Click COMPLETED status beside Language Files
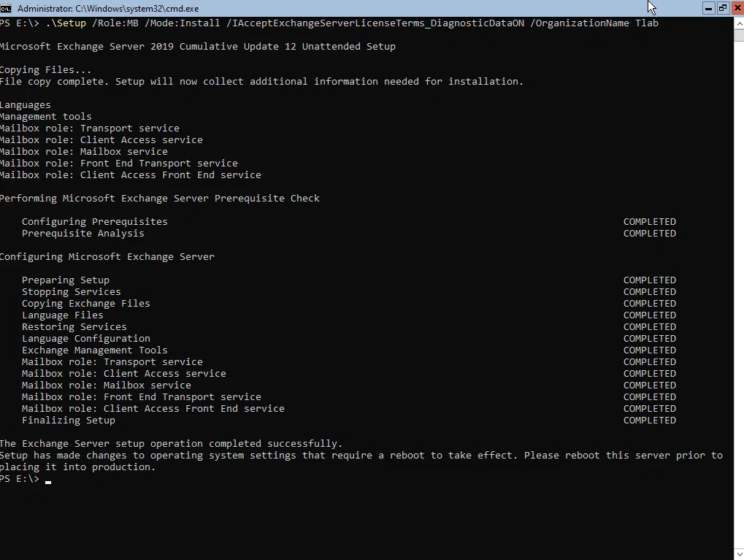The image size is (744, 560). tap(650, 315)
